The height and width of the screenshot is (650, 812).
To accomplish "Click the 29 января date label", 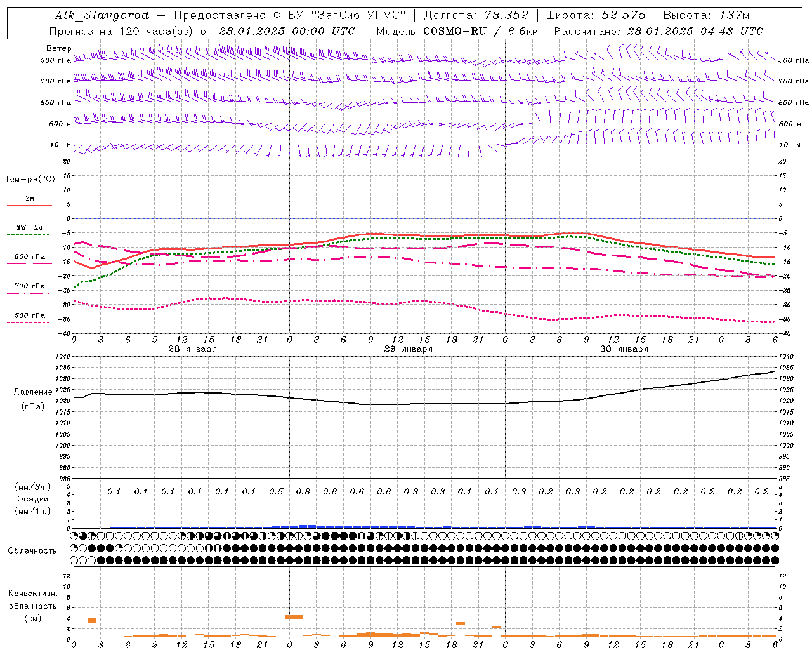I will pos(409,349).
